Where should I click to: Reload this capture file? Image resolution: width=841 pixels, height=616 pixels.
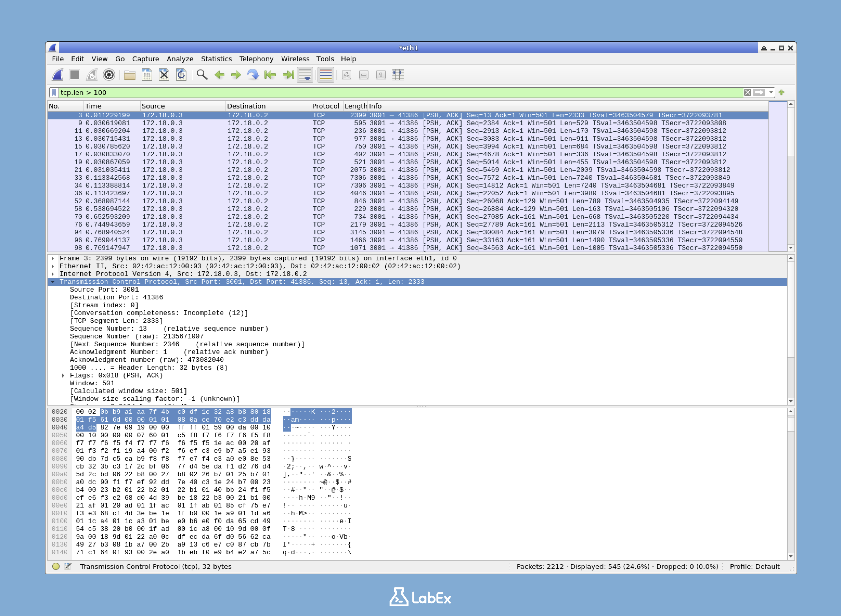click(x=181, y=75)
